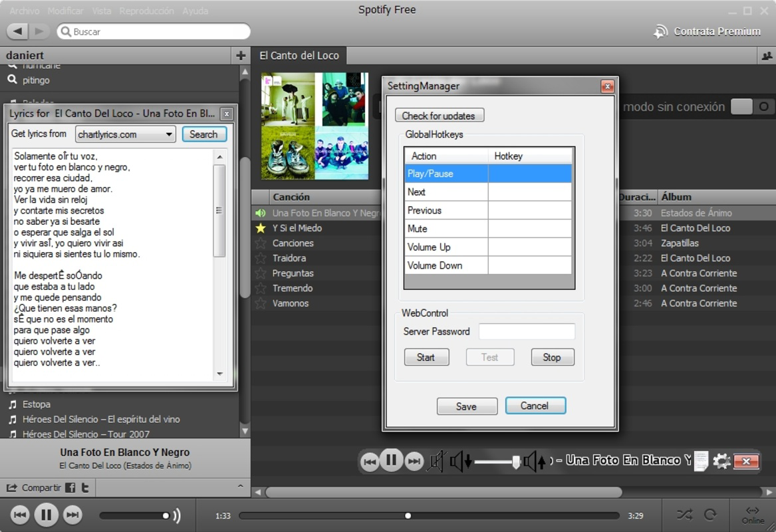Enable repeat in the bottom bar
The width and height of the screenshot is (776, 532).
[710, 515]
